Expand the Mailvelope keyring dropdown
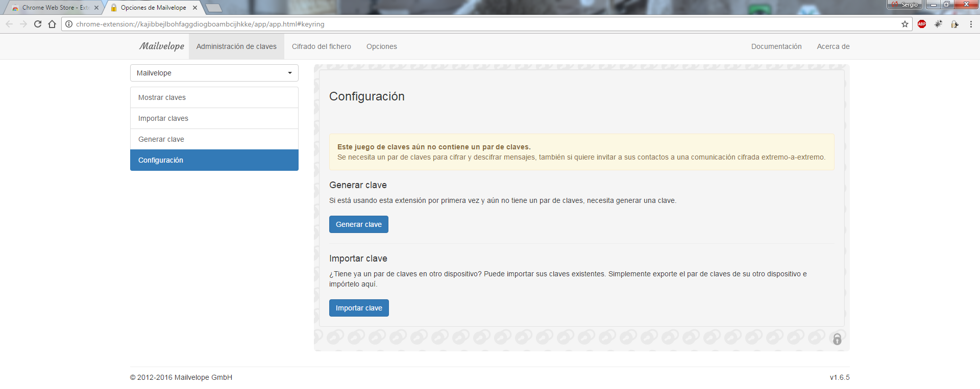Viewport: 980px width, 389px height. 214,73
